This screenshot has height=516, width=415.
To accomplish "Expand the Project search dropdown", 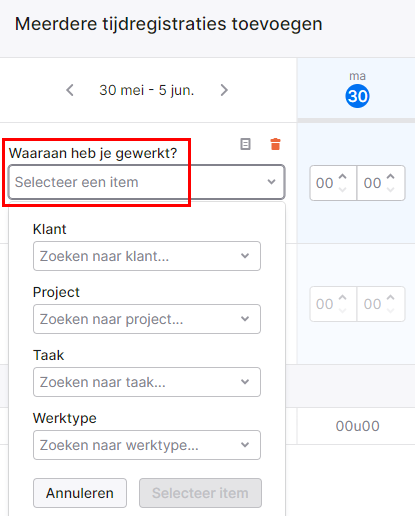I will 147,319.
